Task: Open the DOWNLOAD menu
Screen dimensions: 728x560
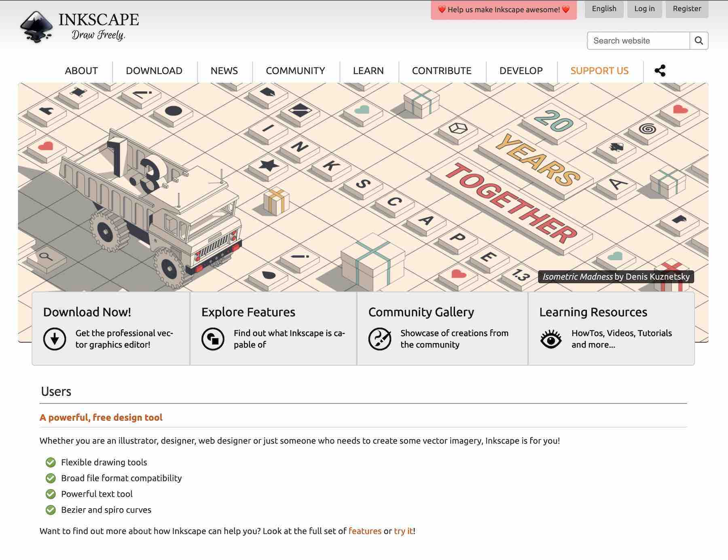Action: pos(154,70)
